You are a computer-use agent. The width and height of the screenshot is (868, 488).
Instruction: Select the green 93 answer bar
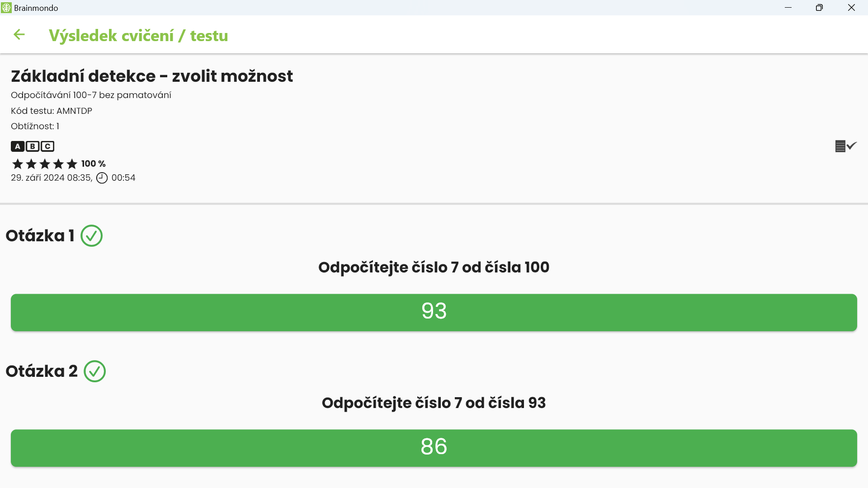tap(434, 312)
